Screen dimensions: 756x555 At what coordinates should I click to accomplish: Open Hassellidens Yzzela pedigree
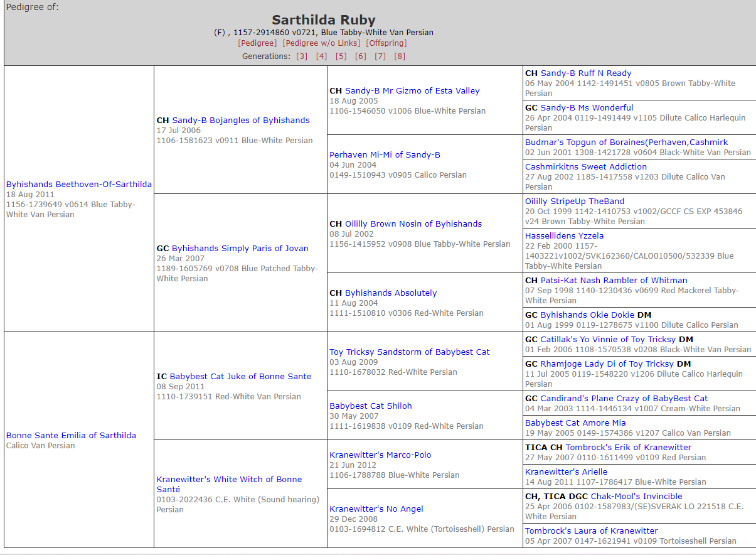coord(564,236)
